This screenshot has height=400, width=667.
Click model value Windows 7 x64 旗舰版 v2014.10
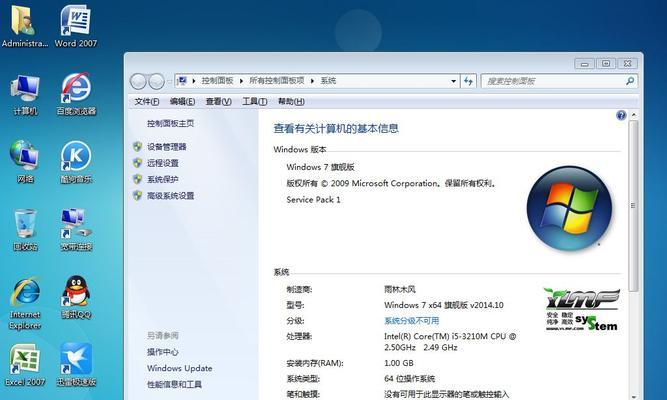coord(444,305)
